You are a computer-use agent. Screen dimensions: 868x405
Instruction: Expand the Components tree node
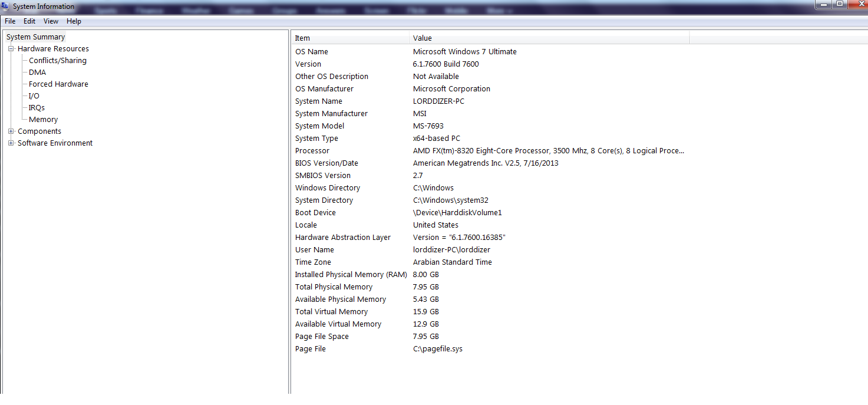[11, 131]
